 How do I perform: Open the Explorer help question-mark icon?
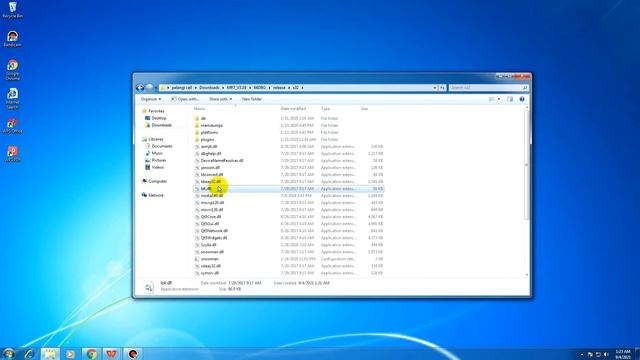[522, 99]
